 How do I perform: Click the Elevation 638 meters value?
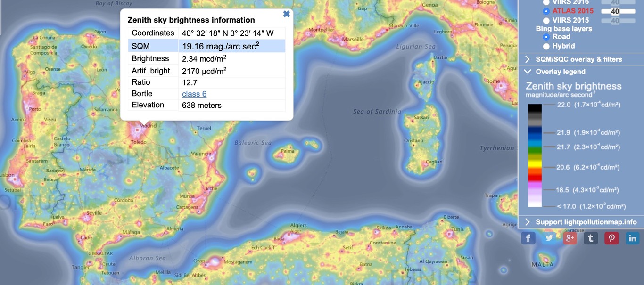202,105
